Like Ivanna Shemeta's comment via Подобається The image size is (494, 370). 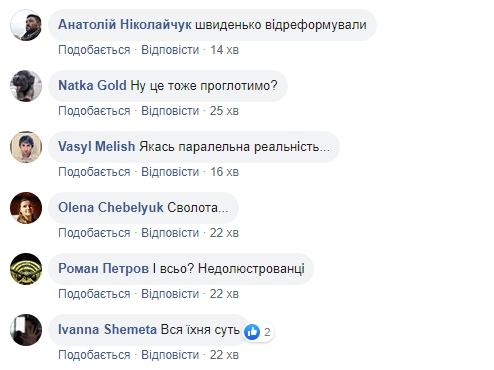click(x=94, y=355)
